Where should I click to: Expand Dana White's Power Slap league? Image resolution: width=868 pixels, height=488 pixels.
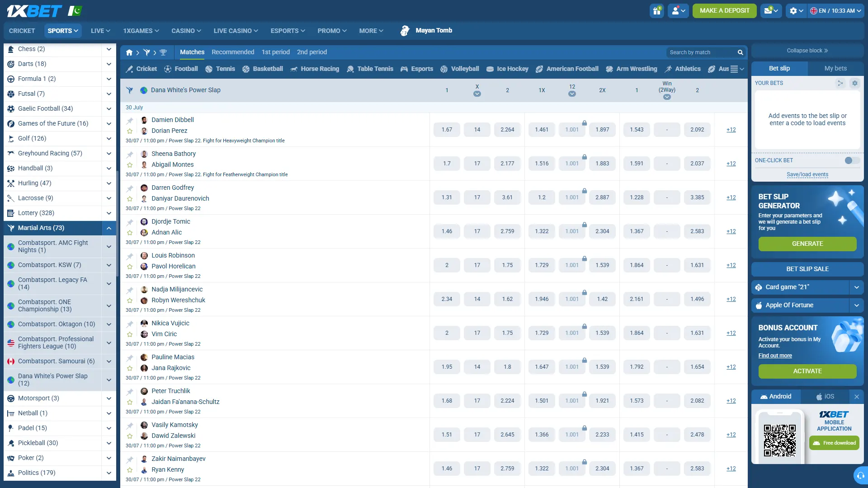click(109, 380)
